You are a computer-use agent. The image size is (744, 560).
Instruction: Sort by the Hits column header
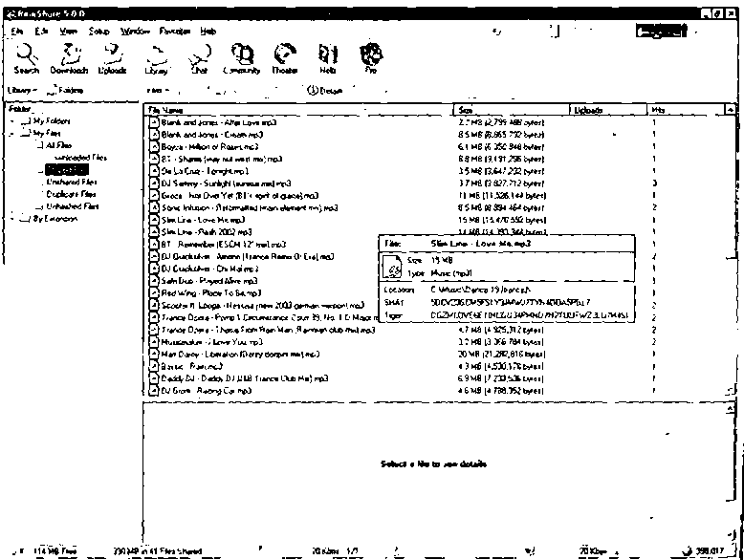pos(687,110)
